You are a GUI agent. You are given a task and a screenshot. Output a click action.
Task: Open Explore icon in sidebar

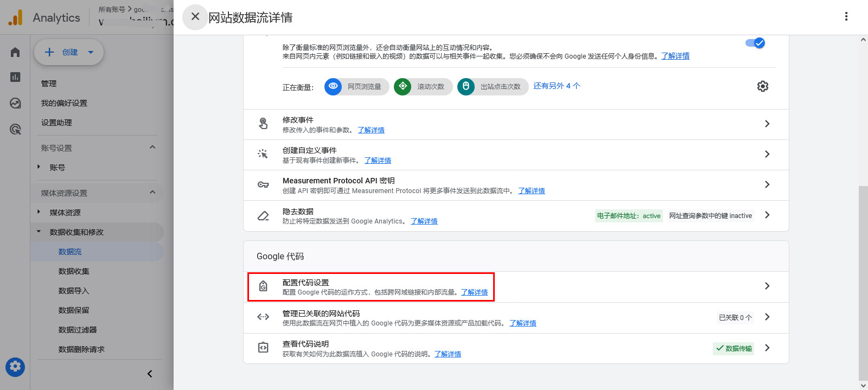15,103
